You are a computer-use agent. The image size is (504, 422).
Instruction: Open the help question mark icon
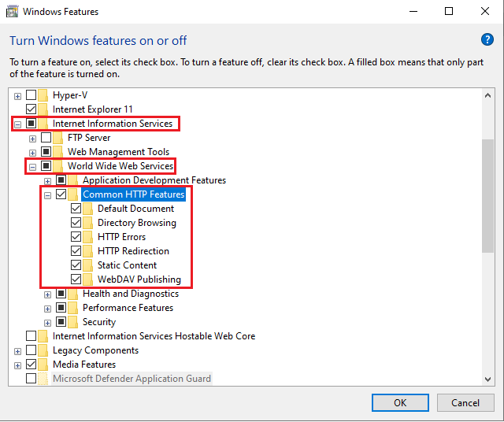click(x=487, y=40)
